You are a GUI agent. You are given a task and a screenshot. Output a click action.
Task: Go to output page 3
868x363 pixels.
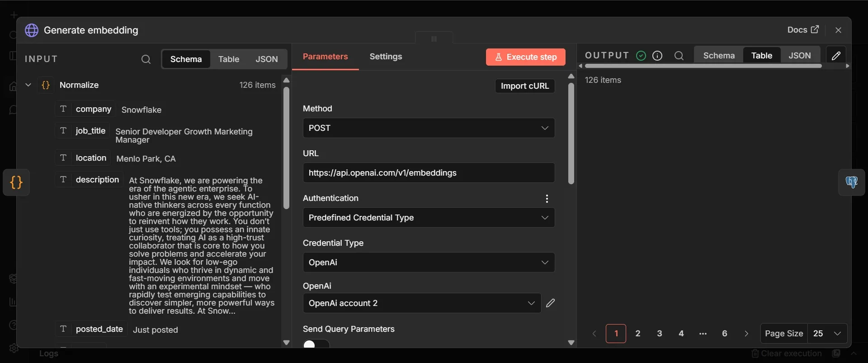(660, 334)
